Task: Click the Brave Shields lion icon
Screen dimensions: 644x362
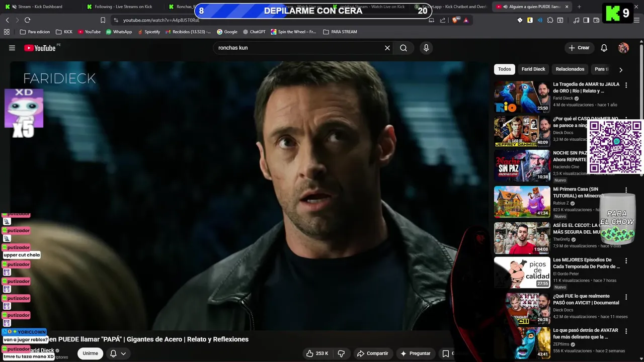Action: point(455,20)
